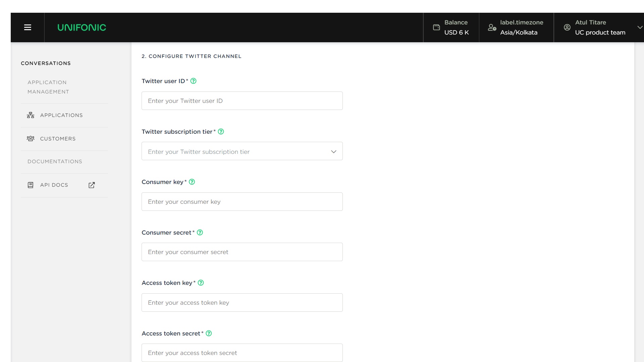Open Applications in the sidebar
The image size is (644, 362).
(x=61, y=115)
